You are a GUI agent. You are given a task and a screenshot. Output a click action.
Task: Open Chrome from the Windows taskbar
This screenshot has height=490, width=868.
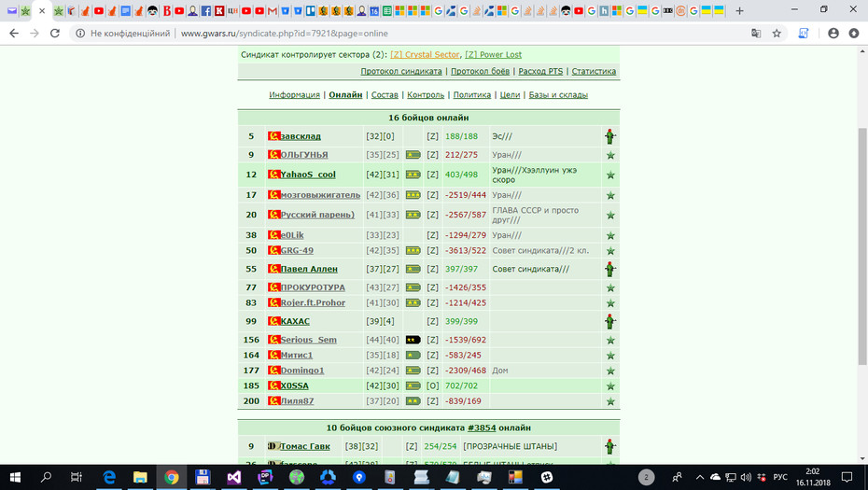tap(171, 477)
